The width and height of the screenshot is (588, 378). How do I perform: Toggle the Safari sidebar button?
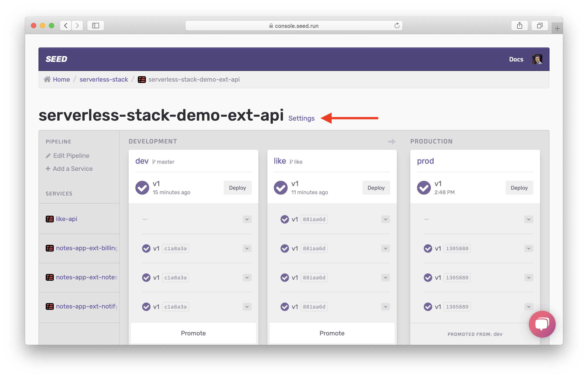(95, 26)
